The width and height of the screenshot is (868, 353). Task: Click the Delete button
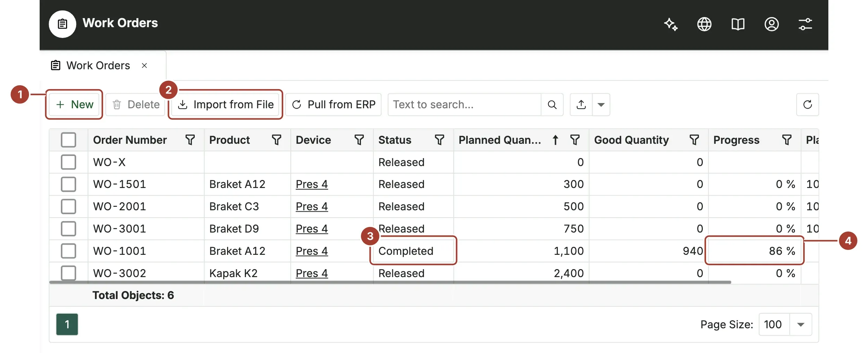136,104
